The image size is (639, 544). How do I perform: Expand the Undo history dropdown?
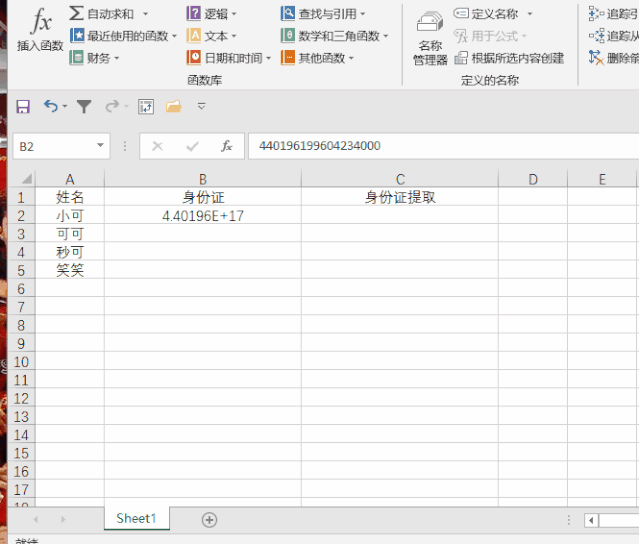pyautogui.click(x=65, y=107)
